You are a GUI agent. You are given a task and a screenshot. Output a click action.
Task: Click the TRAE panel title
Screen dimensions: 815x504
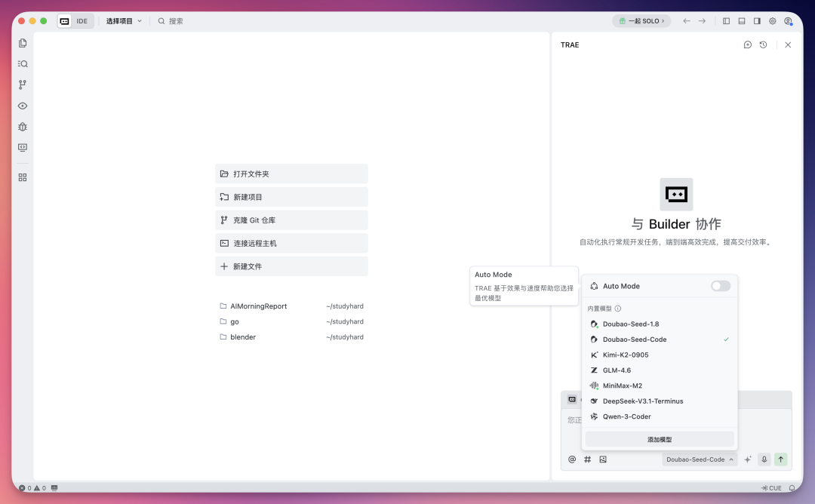pos(570,45)
